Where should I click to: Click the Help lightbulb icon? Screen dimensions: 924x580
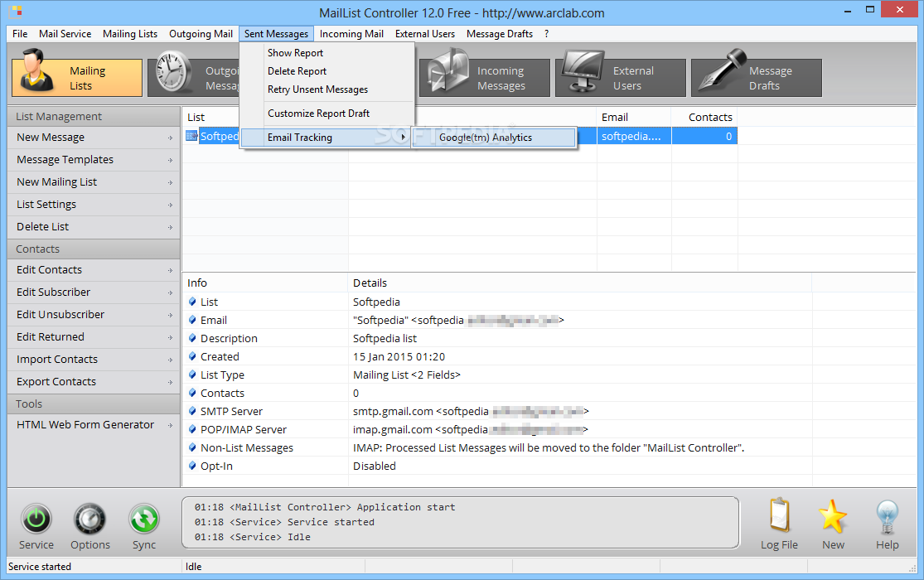pyautogui.click(x=887, y=517)
